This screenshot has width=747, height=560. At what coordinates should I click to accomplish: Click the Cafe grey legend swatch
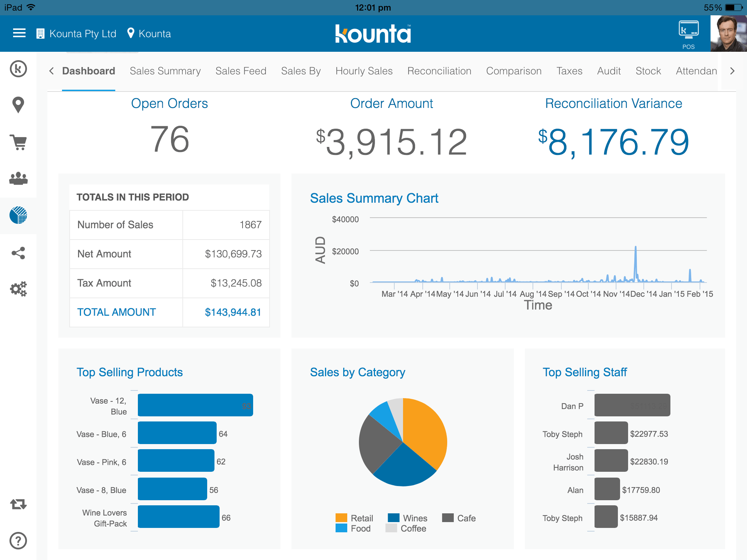point(448,518)
